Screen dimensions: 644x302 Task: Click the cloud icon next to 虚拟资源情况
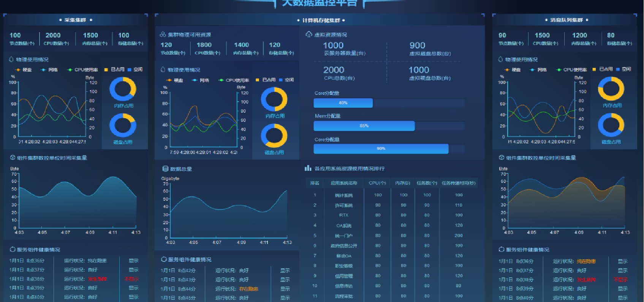point(309,35)
